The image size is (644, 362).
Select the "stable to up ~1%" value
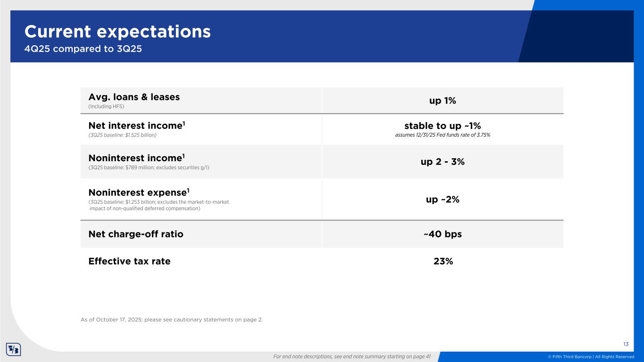(x=442, y=126)
